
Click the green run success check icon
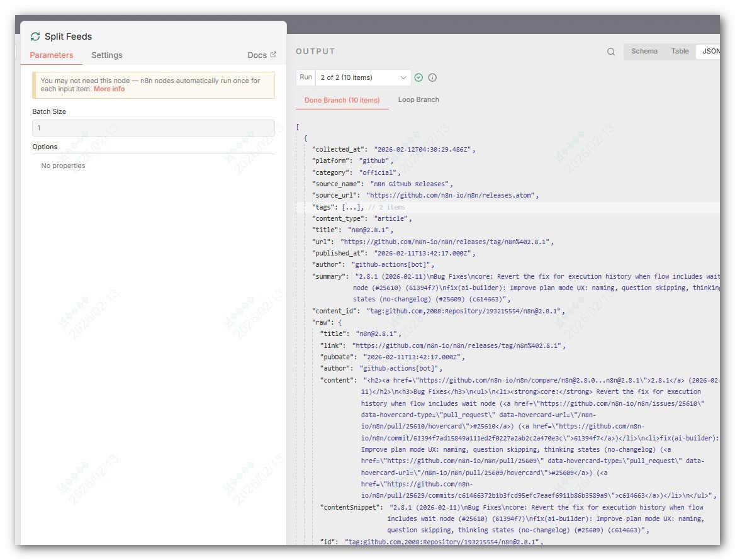418,78
